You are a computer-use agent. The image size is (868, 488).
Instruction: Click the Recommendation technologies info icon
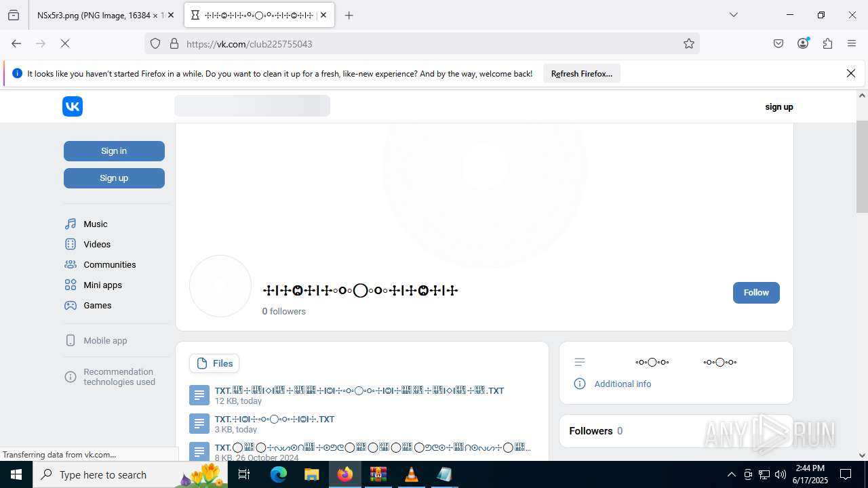pos(71,377)
